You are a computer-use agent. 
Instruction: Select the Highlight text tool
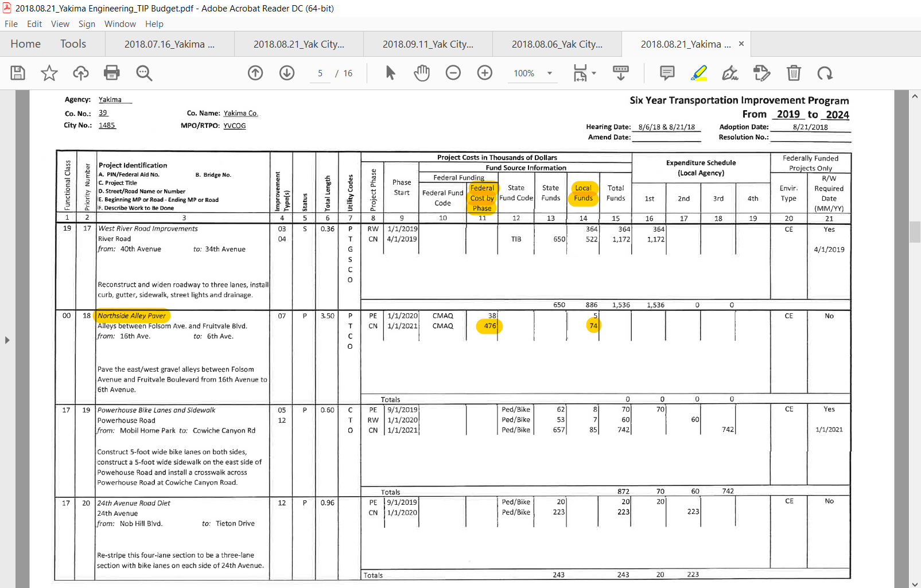[x=699, y=73]
